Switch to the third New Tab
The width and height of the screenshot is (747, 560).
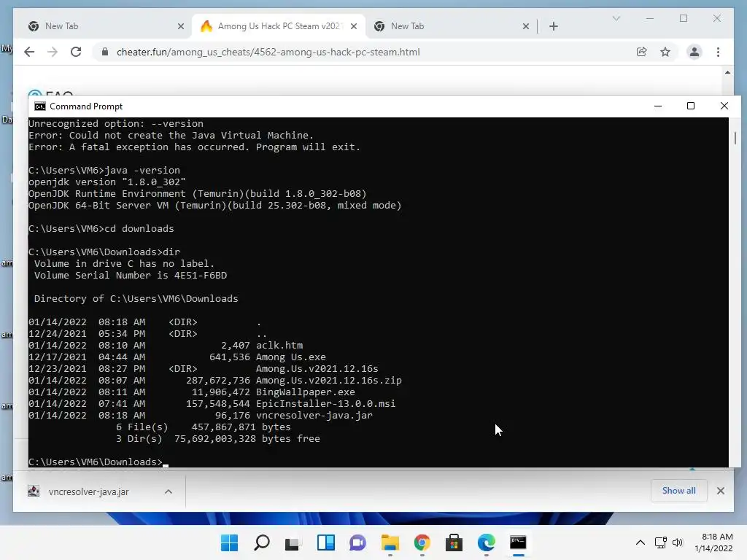[x=451, y=26]
